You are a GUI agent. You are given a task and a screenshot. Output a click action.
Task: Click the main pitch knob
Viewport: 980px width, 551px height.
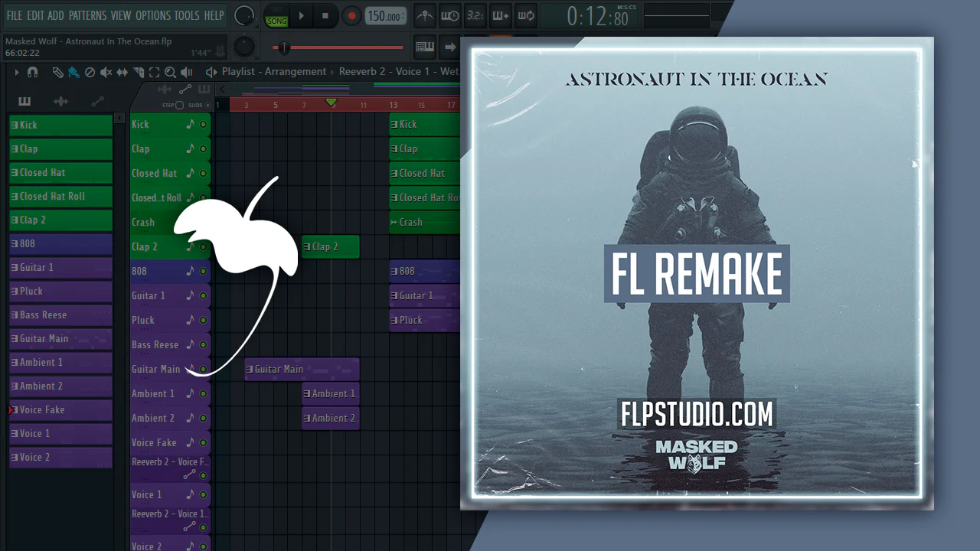[244, 47]
